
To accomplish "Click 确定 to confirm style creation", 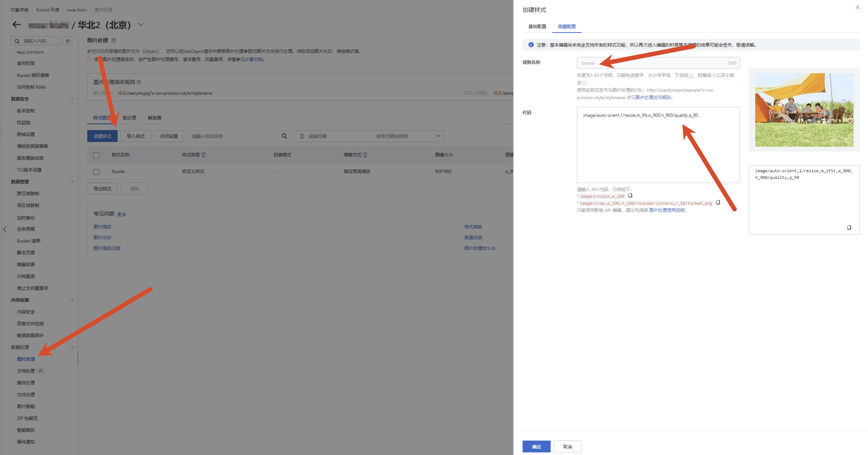I will tap(536, 446).
